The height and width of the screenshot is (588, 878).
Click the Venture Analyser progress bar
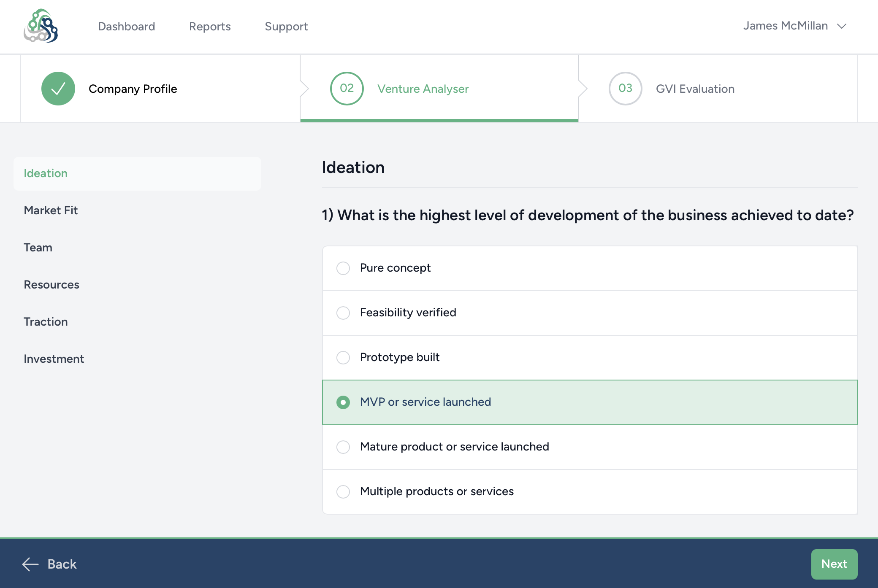coord(439,121)
